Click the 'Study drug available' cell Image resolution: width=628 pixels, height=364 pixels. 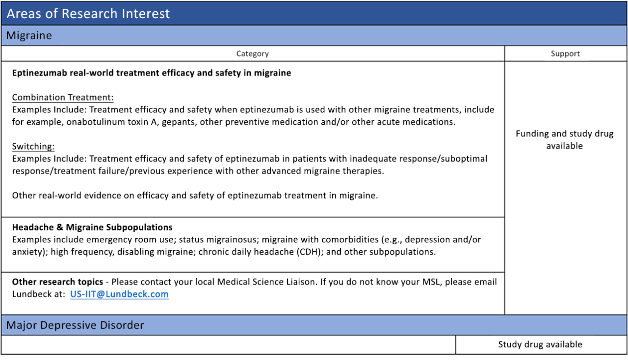coord(540,344)
